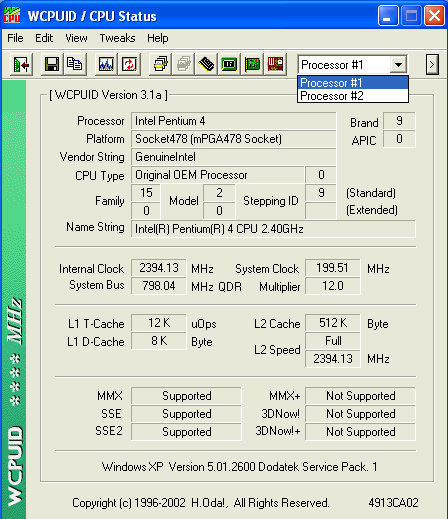Click the APIC value 0
The image size is (448, 519).
tap(399, 139)
